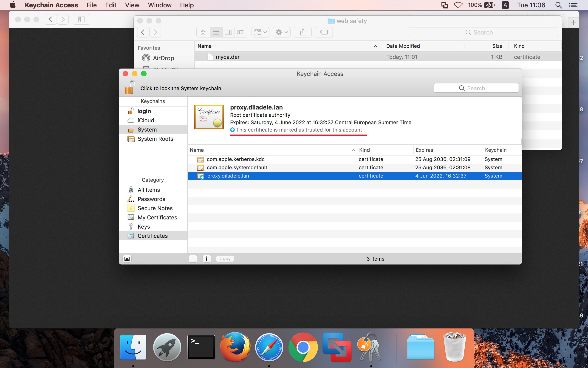Open the Window menu

pos(160,5)
